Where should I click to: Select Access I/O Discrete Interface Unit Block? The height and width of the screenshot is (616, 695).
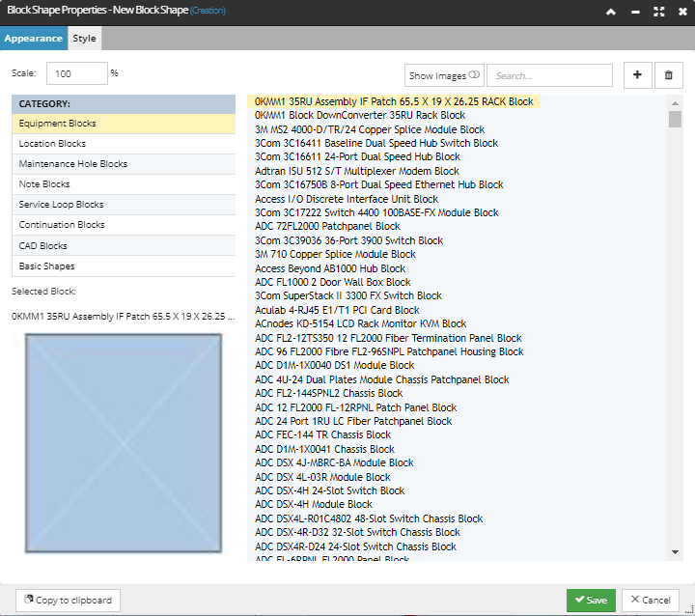point(347,199)
